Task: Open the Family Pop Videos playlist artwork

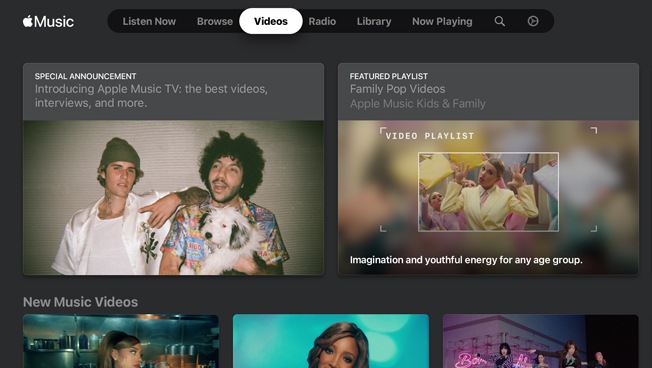Action: pyautogui.click(x=488, y=198)
